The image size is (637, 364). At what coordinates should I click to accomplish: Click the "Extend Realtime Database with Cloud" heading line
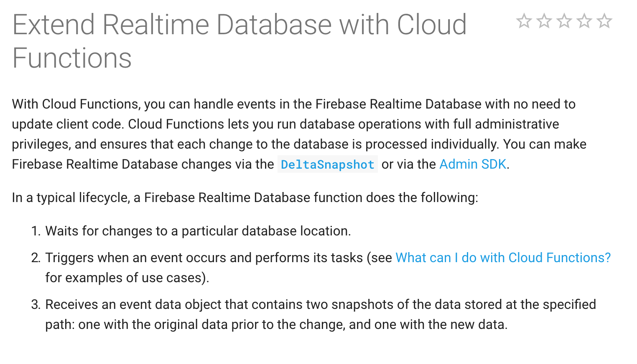[239, 25]
